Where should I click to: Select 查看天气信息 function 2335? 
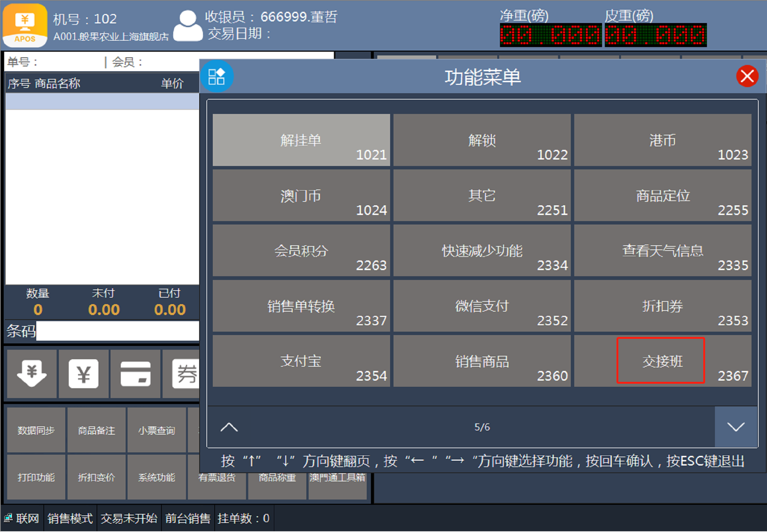[x=662, y=251]
